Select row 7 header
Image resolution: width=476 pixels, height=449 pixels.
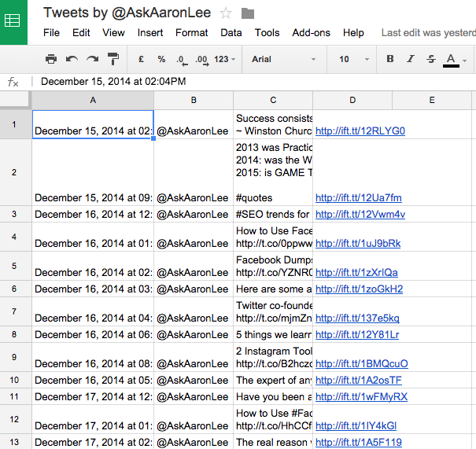14,311
